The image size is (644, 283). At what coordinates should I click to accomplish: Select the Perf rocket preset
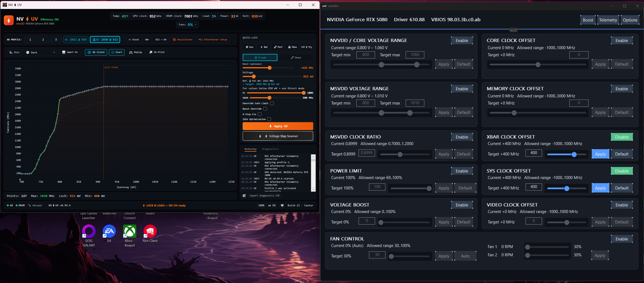pos(278,47)
